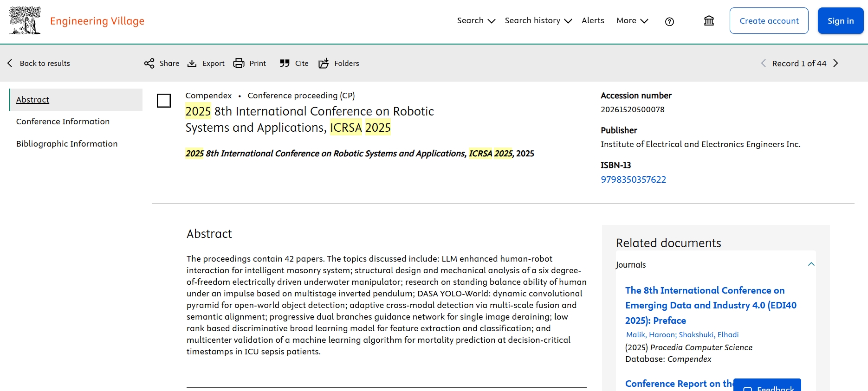Open the help question mark icon
This screenshot has width=868, height=391.
click(669, 21)
